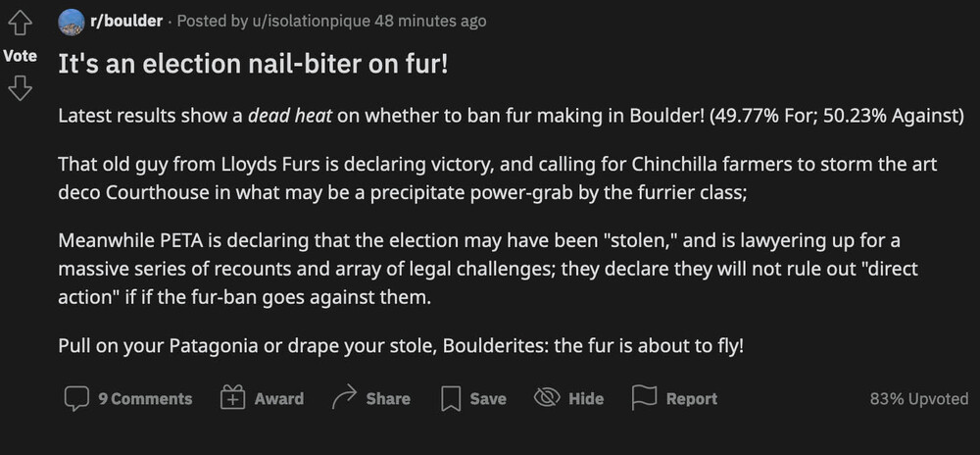Screen dimensions: 980x455
Task: Upvote the fur election post
Action: point(20,24)
